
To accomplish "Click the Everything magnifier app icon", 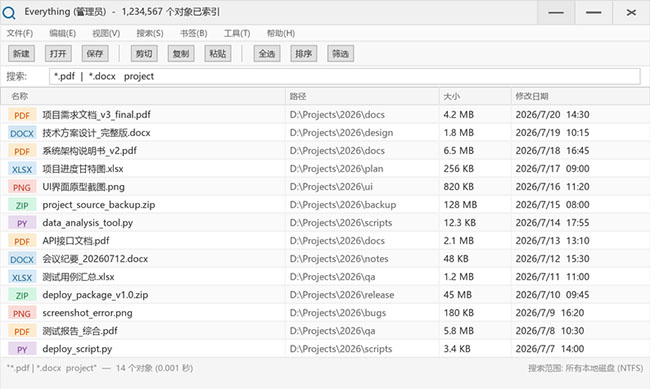I will pyautogui.click(x=9, y=12).
